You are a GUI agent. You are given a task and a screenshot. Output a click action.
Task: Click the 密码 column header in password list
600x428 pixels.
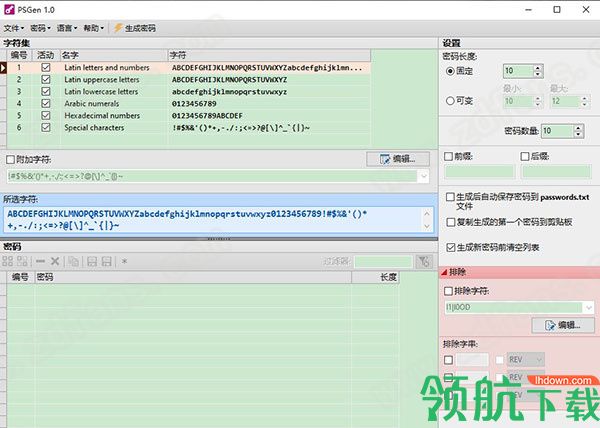click(x=193, y=277)
